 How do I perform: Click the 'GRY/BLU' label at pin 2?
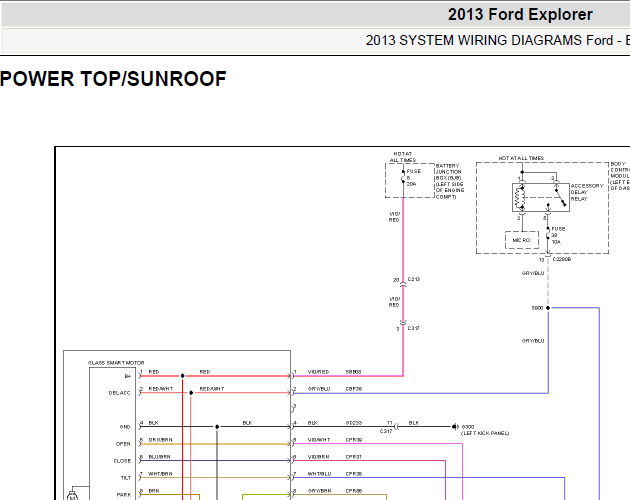pos(319,389)
